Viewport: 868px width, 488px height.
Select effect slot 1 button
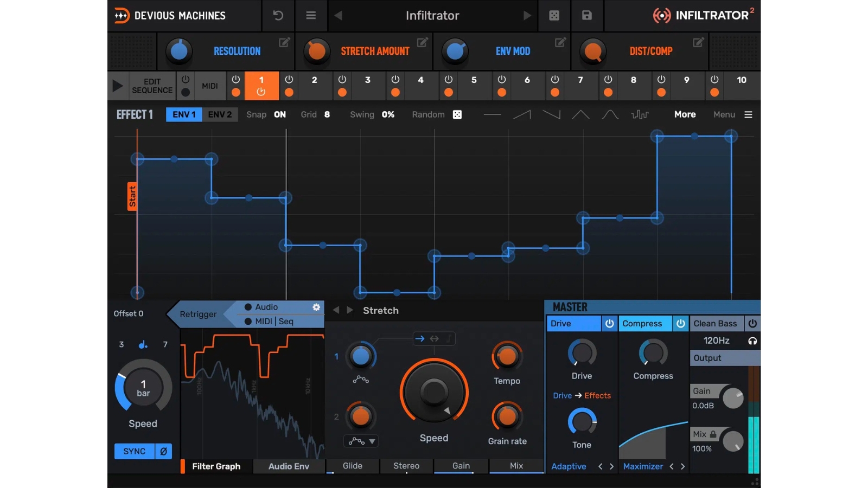pos(261,86)
